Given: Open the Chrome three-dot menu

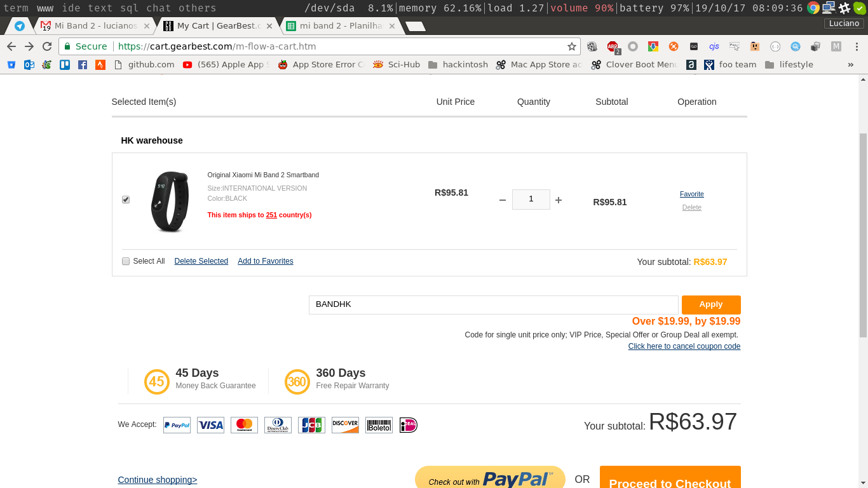Looking at the screenshot, I should 856,46.
